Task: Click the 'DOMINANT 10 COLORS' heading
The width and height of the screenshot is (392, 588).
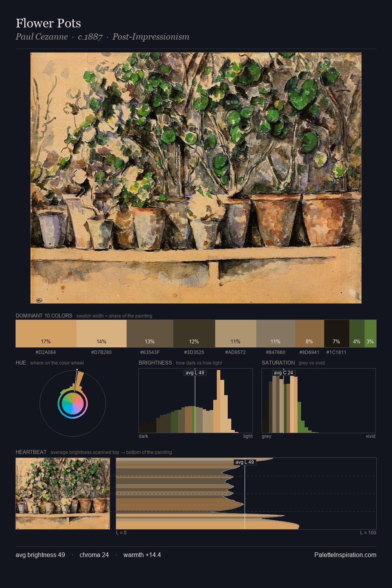Action: 44,316
